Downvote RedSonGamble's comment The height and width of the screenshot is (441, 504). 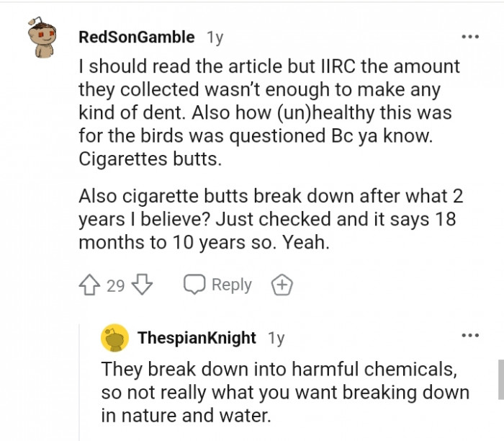pos(143,285)
